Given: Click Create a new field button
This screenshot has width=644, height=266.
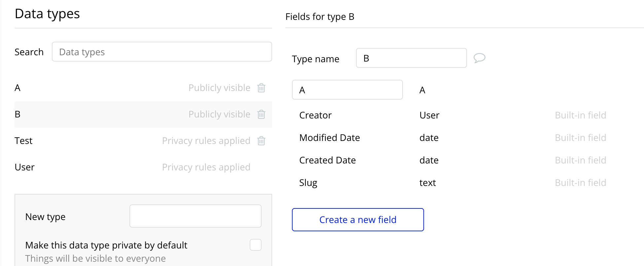Looking at the screenshot, I should click(358, 220).
